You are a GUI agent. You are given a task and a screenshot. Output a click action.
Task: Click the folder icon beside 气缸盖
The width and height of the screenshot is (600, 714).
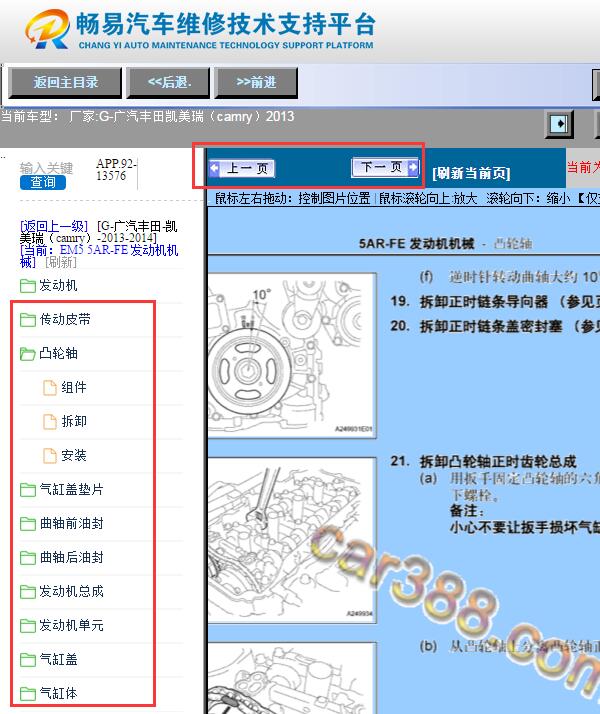point(28,659)
